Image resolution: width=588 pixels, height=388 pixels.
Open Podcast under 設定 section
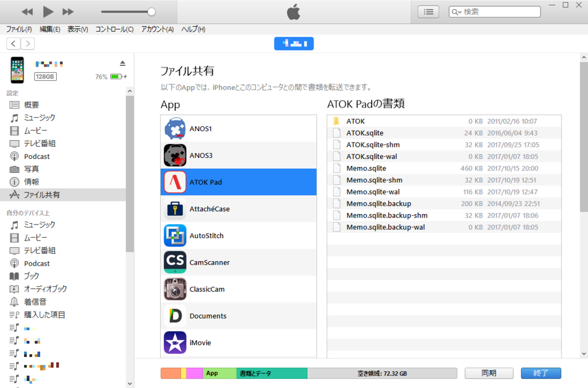63,156
